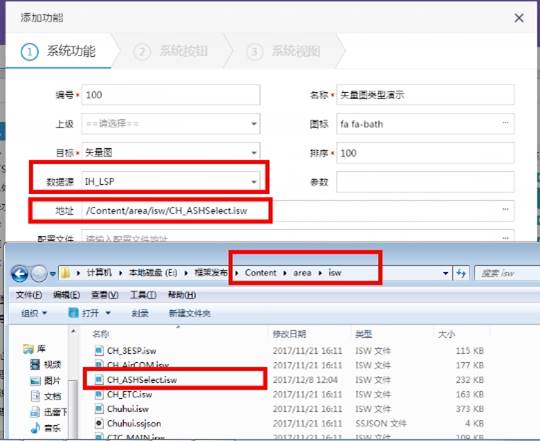Open the 文件(F) menu

(x=29, y=295)
